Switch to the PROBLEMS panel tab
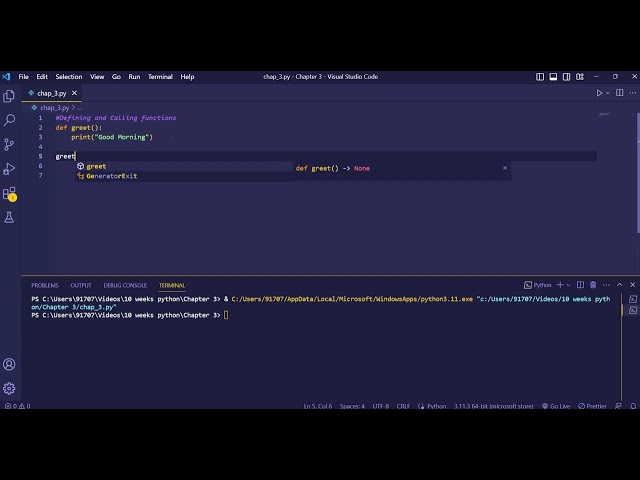This screenshot has height=480, width=640. coord(44,285)
